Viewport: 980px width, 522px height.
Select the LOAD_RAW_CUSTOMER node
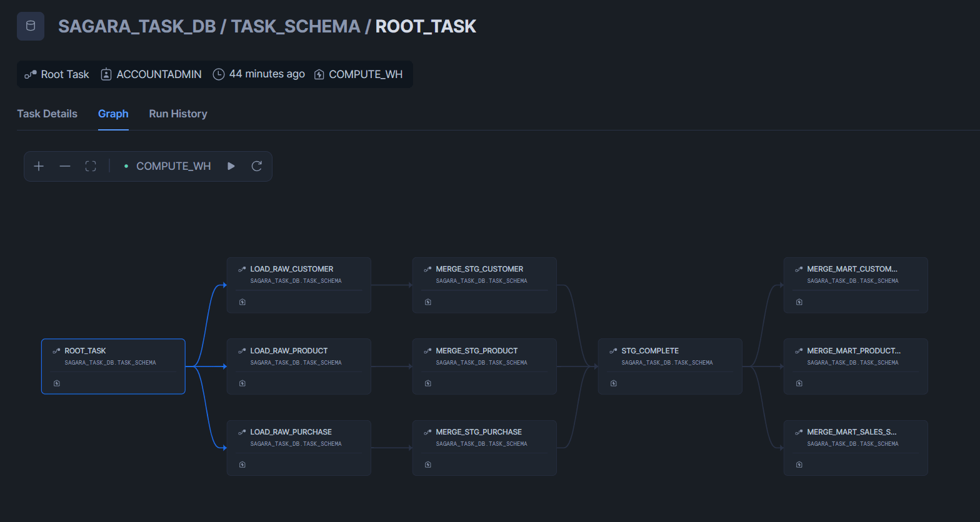point(299,285)
